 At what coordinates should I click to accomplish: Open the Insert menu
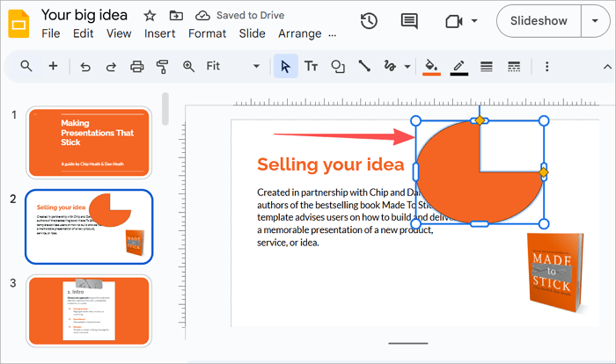point(159,33)
